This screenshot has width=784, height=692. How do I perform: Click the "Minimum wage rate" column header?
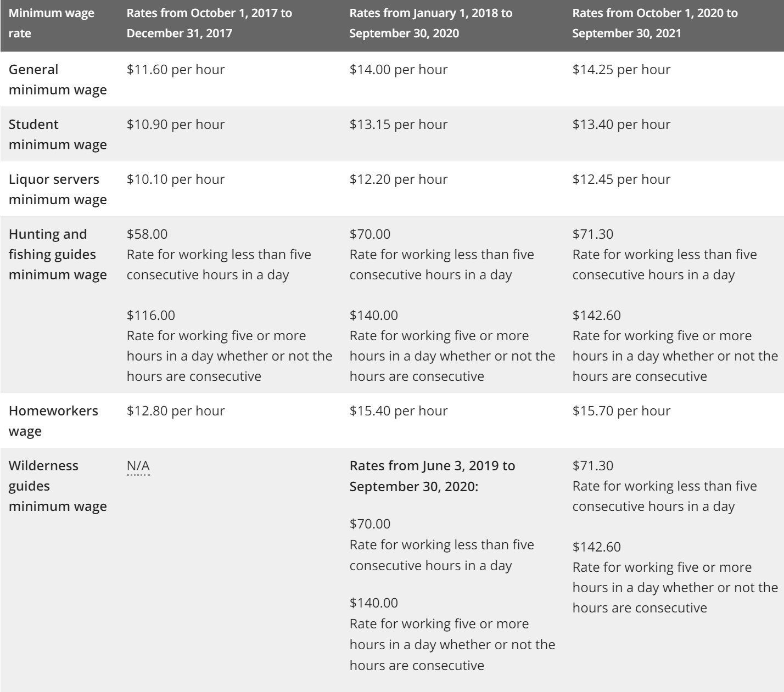pyautogui.click(x=52, y=23)
